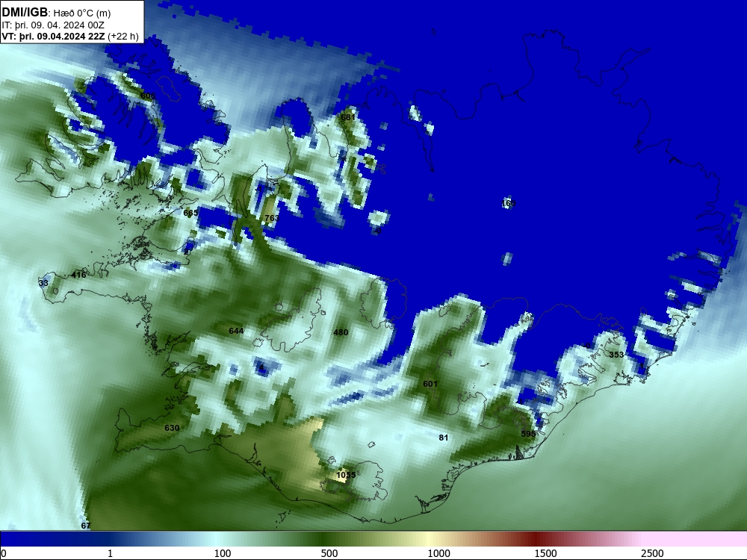The image size is (747, 560).
Task: Click the DMI/IGB title text
Action: click(25, 13)
